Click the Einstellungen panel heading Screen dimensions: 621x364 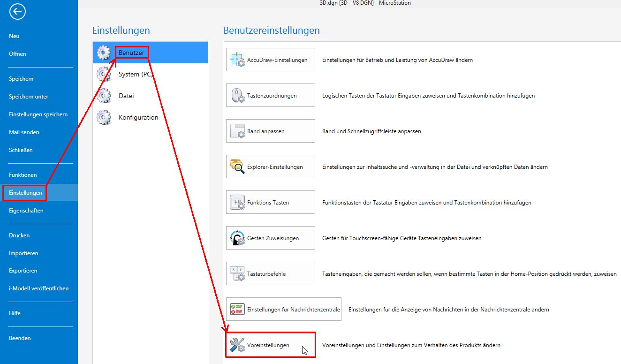point(121,30)
